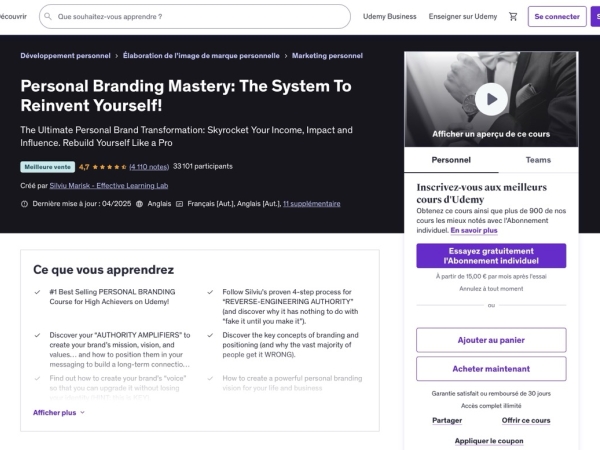Open instructor Silviu Marisk - Effective Learning Lab
The image size is (600, 450).
coord(109,186)
